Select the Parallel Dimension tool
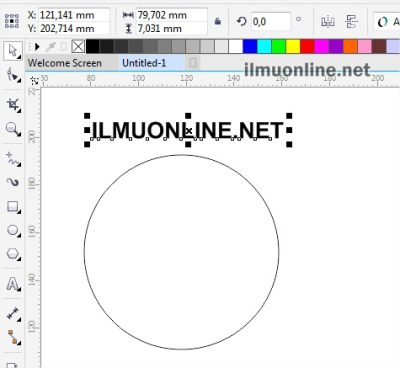This screenshot has height=368, width=400. pos(13,314)
